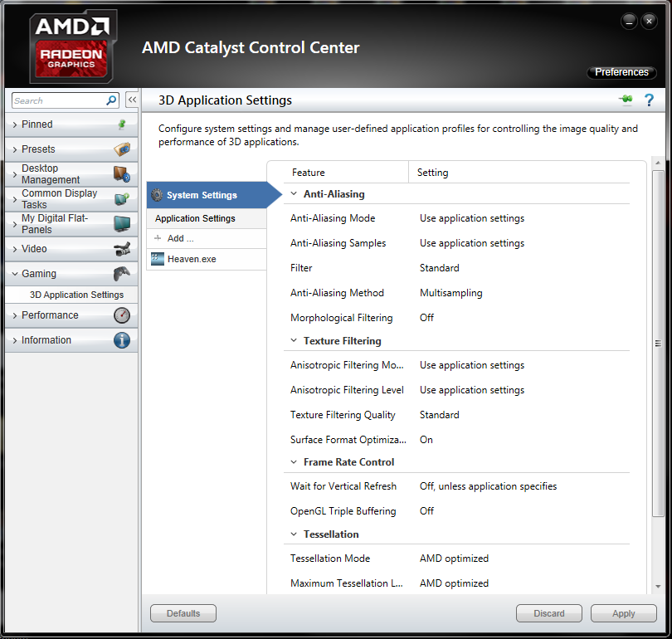The image size is (672, 639).
Task: Minimize the Catalyst Control Center window
Action: 629,21
